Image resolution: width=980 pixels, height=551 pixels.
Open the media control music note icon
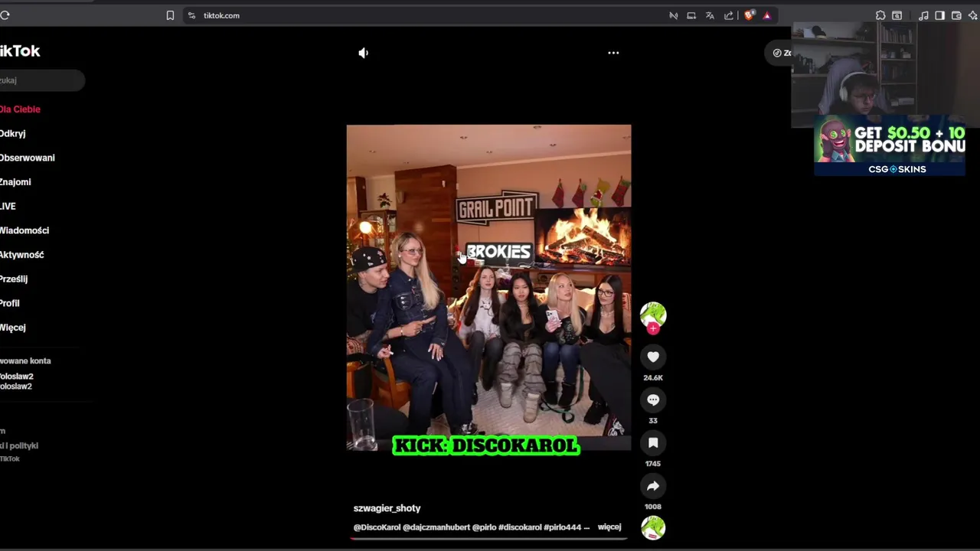pyautogui.click(x=923, y=15)
